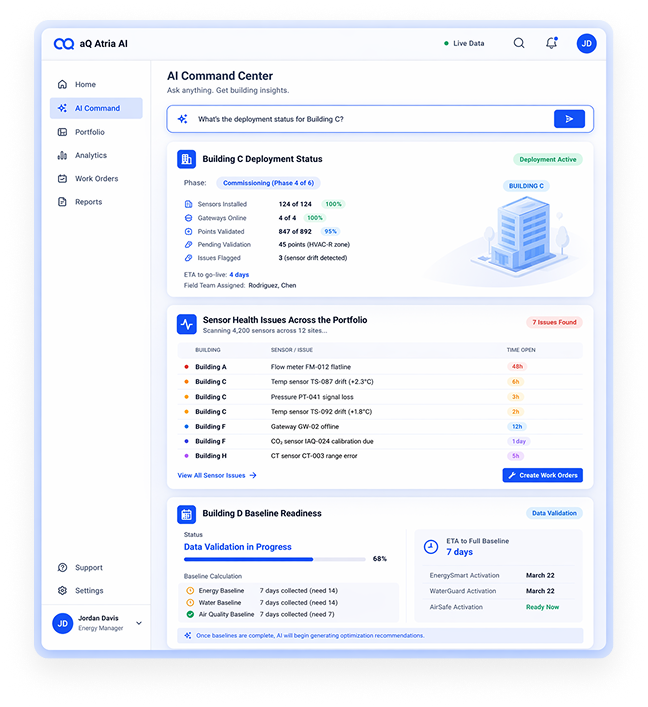Open Work Orders from the sidebar
Screen dimensions: 648x707
click(96, 179)
